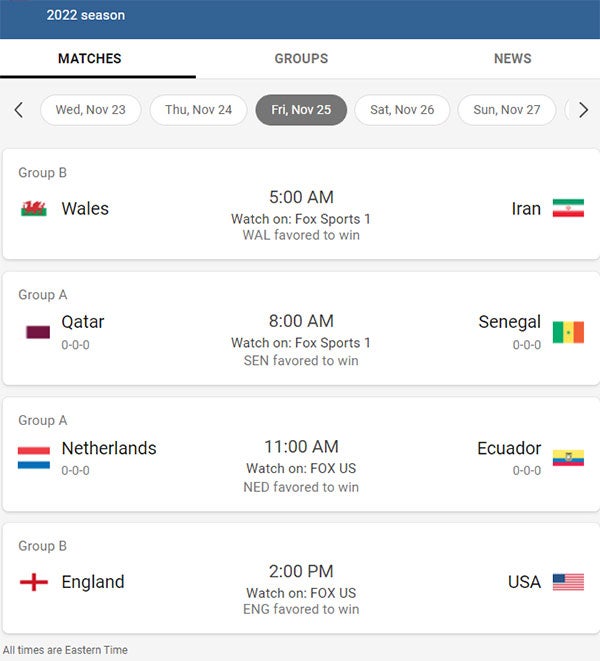Open the 2:00 PM England match time
This screenshot has width=600, height=661.
(x=301, y=571)
